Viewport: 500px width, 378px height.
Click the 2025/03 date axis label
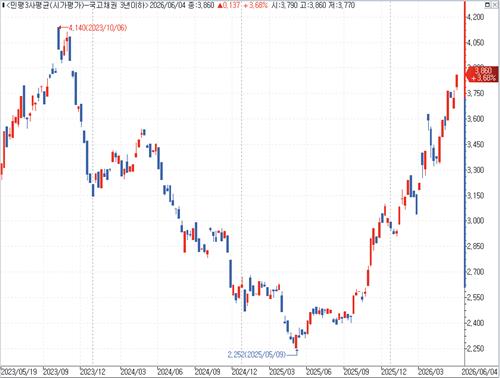point(282,371)
